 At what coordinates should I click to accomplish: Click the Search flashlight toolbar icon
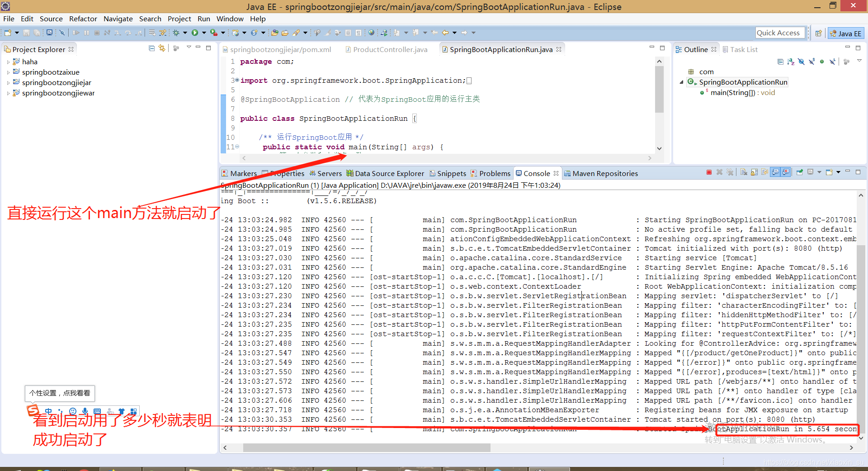(x=297, y=33)
